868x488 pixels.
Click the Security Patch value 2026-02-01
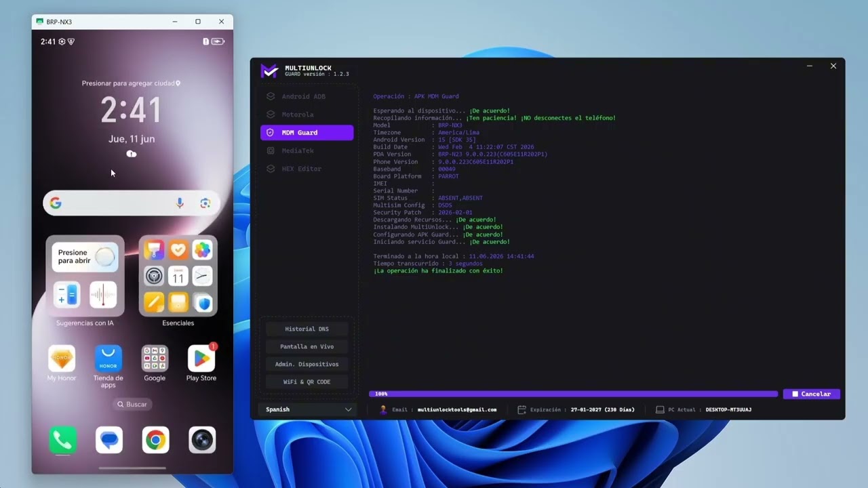click(455, 213)
